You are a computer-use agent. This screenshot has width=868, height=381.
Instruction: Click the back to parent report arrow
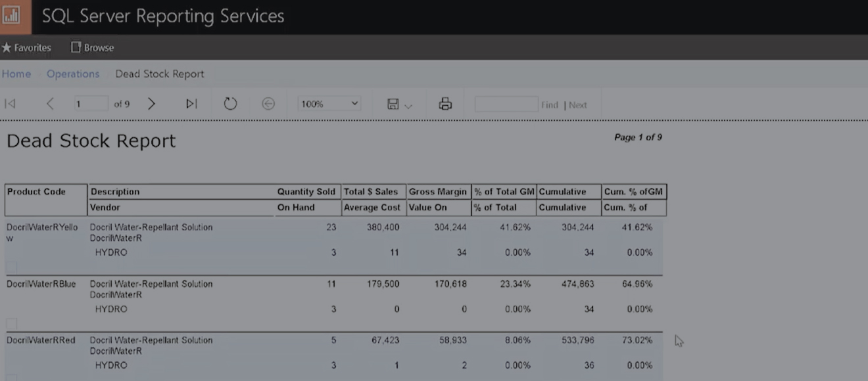(268, 104)
